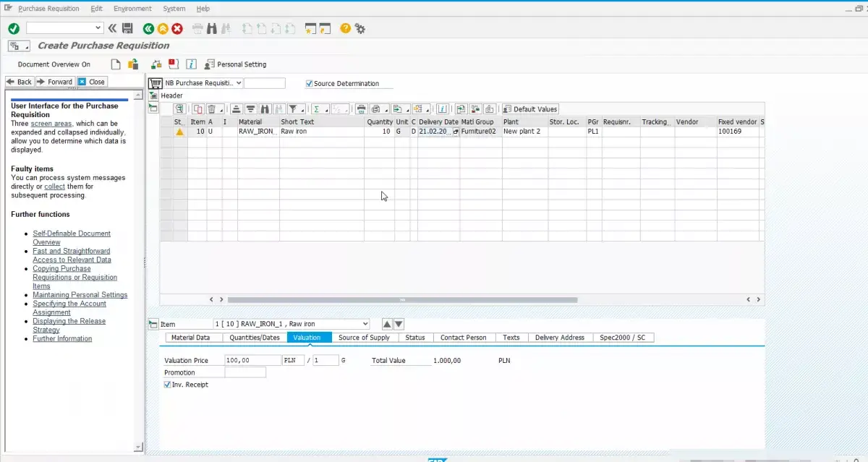
Task: Click the Create New document icon
Action: click(114, 64)
